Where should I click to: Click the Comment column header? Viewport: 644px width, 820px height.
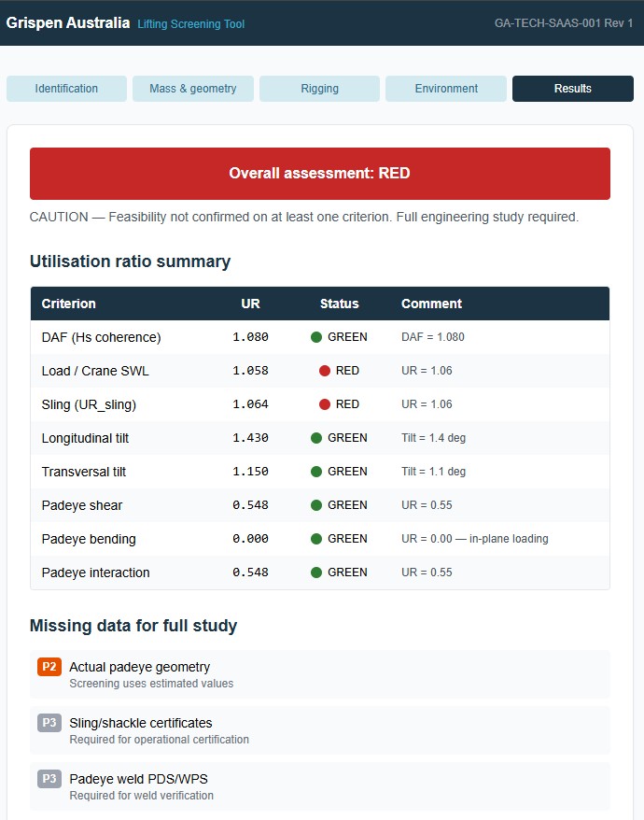tap(431, 304)
